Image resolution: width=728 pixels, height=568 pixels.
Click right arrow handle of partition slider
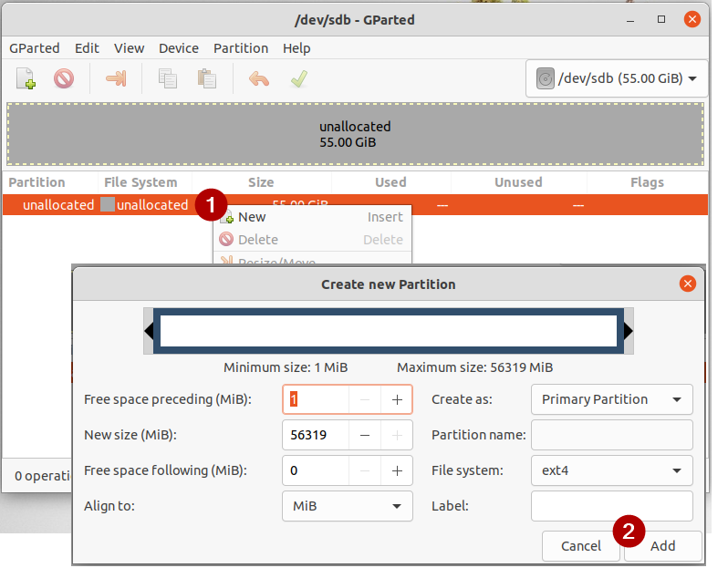(x=629, y=331)
